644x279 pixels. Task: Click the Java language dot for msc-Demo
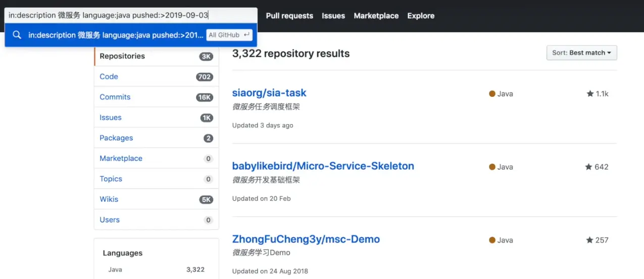pyautogui.click(x=492, y=240)
